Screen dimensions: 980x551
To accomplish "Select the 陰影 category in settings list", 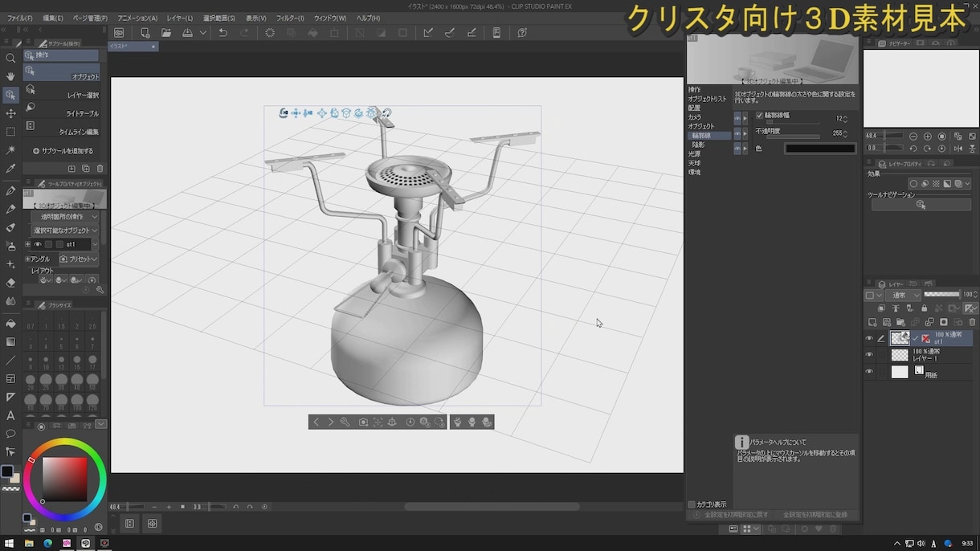I will tap(699, 145).
